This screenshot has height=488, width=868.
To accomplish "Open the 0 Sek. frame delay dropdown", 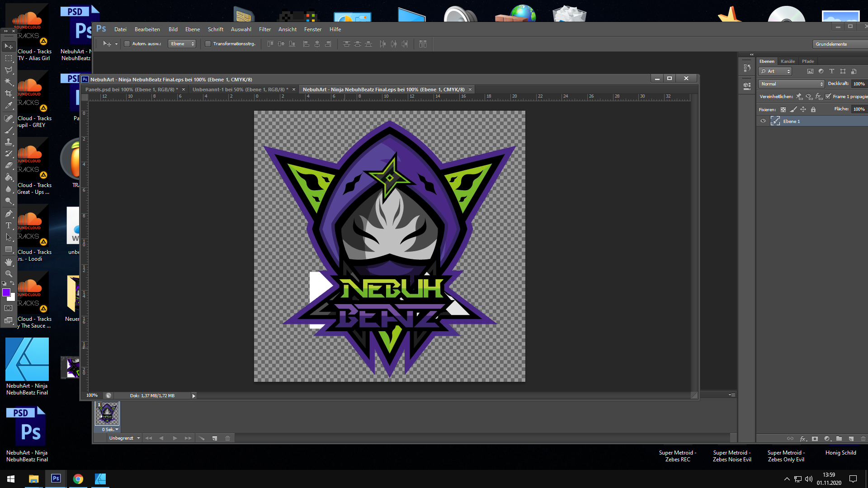I will pos(110,430).
